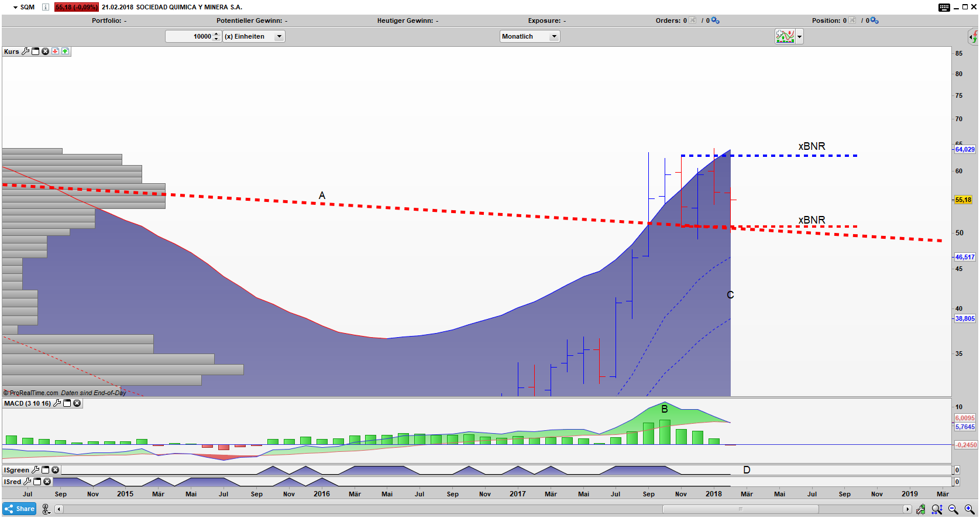Open SQM instrument info icon
The width and height of the screenshot is (980, 518).
pyautogui.click(x=46, y=7)
